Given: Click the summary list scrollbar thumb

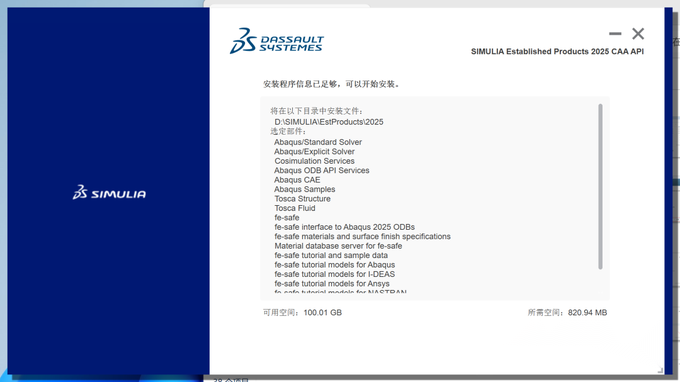Looking at the screenshot, I should 600,186.
